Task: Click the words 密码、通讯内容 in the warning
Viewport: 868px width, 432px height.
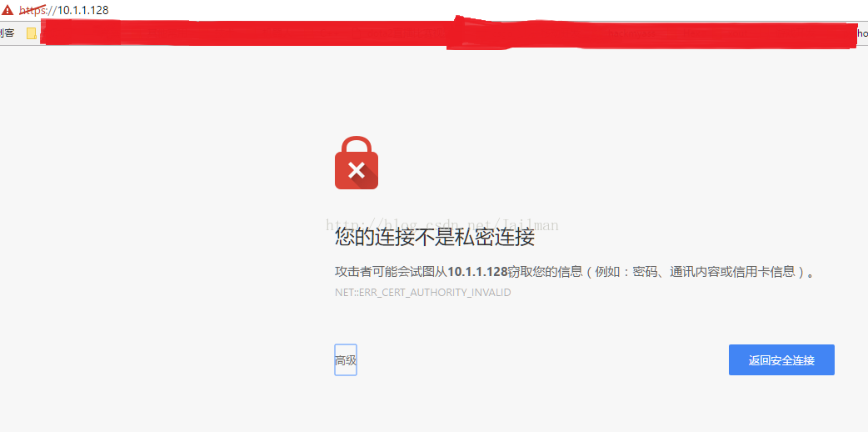Action: pyautogui.click(x=676, y=272)
